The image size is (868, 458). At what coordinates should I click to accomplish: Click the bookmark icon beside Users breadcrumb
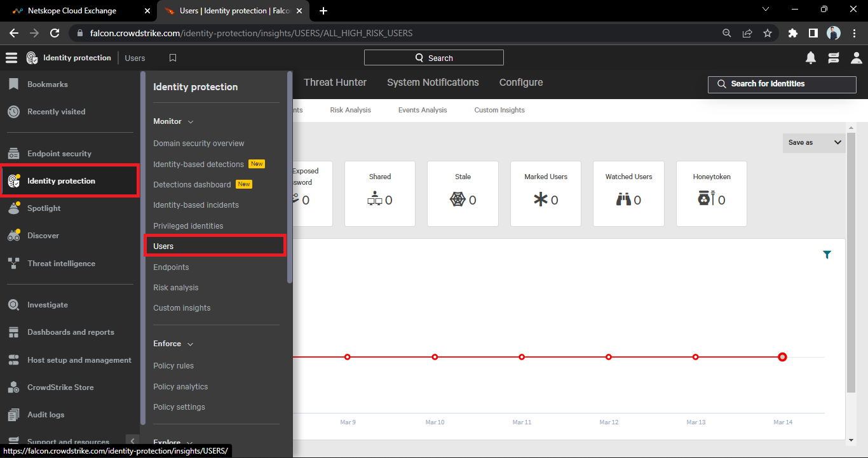click(173, 58)
